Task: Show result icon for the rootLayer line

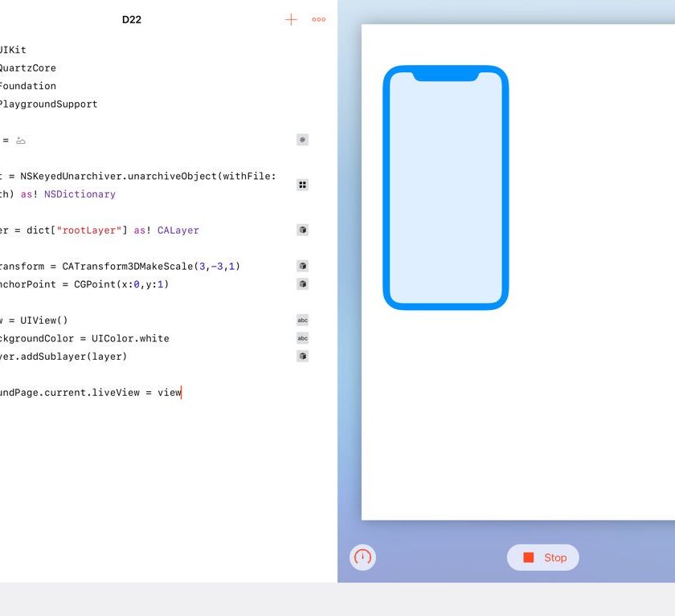Action: [x=302, y=230]
